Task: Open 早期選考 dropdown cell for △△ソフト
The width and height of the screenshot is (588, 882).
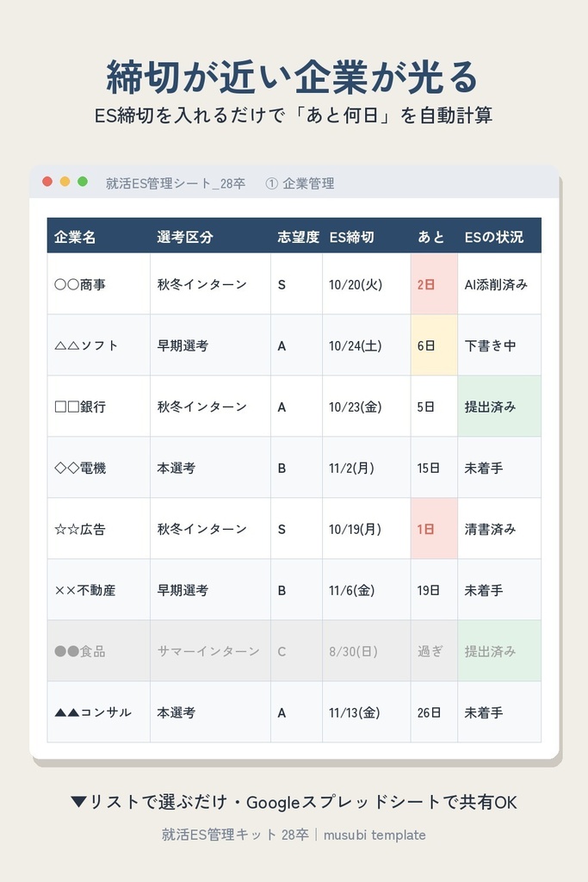Action: pos(210,345)
